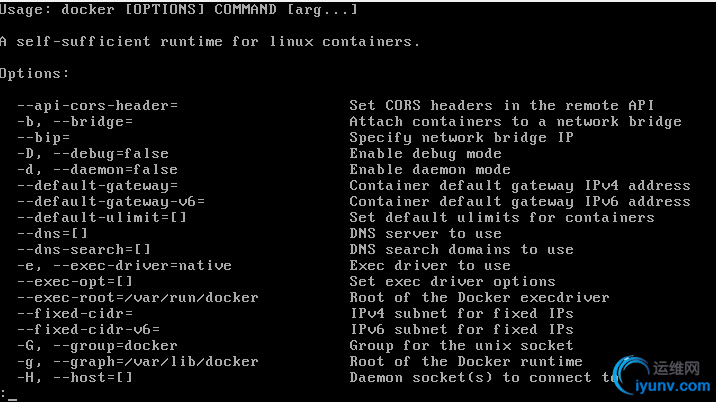Select the --exec-opt=[] option text
The image size is (716, 402).
[x=75, y=281]
